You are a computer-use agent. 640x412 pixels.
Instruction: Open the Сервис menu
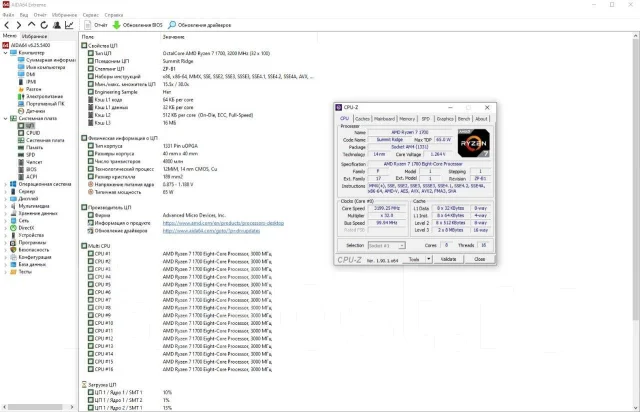click(x=91, y=15)
